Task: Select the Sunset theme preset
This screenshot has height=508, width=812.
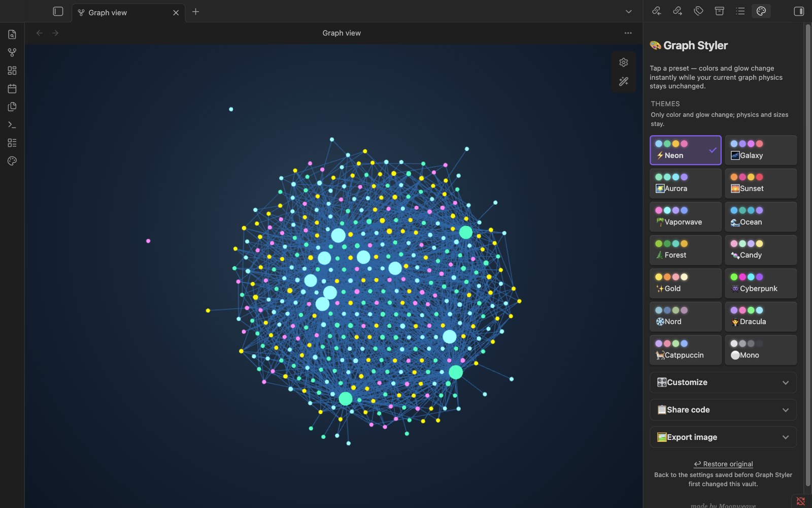Action: point(761,183)
